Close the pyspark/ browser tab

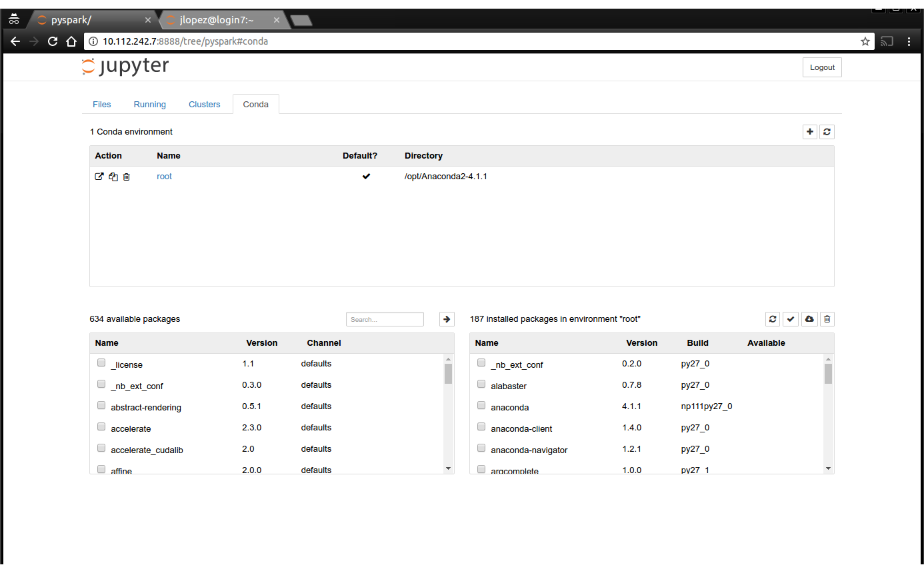pos(148,20)
